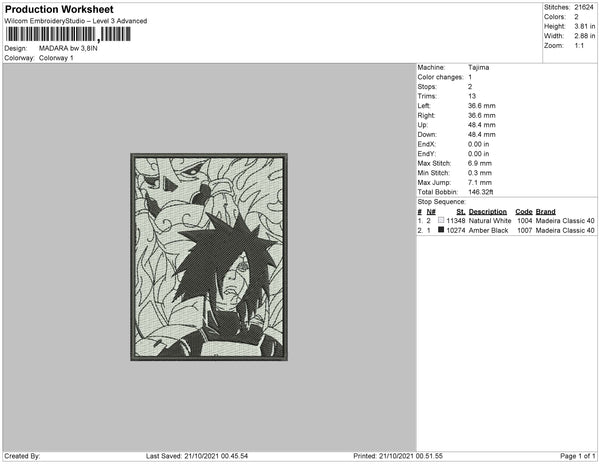Click the Left value '36.6 mm'

481,106
